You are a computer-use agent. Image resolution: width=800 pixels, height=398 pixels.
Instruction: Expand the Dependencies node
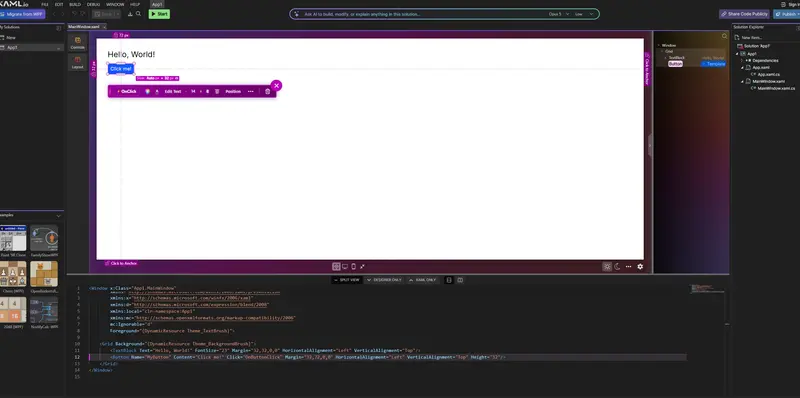742,61
